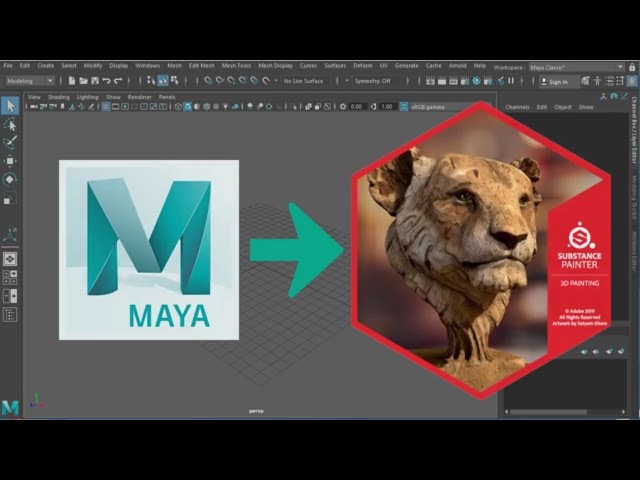Viewport: 640px width, 480px height.
Task: Select the Rotate tool in the toolbox
Action: 10,179
